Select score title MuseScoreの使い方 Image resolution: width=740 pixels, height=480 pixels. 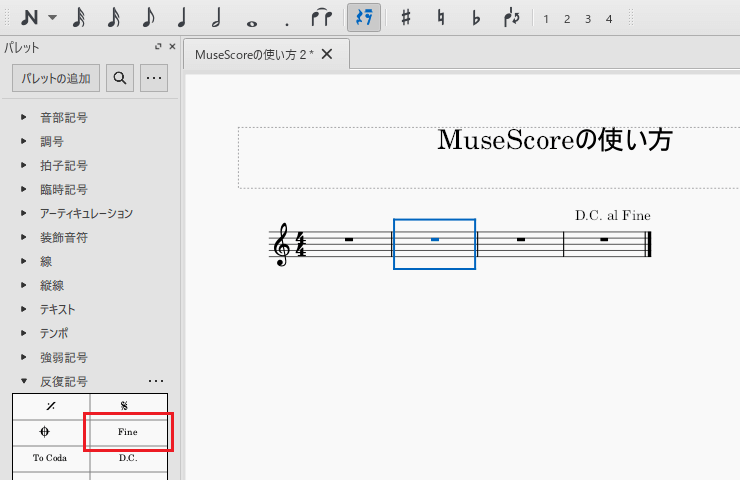(x=555, y=140)
